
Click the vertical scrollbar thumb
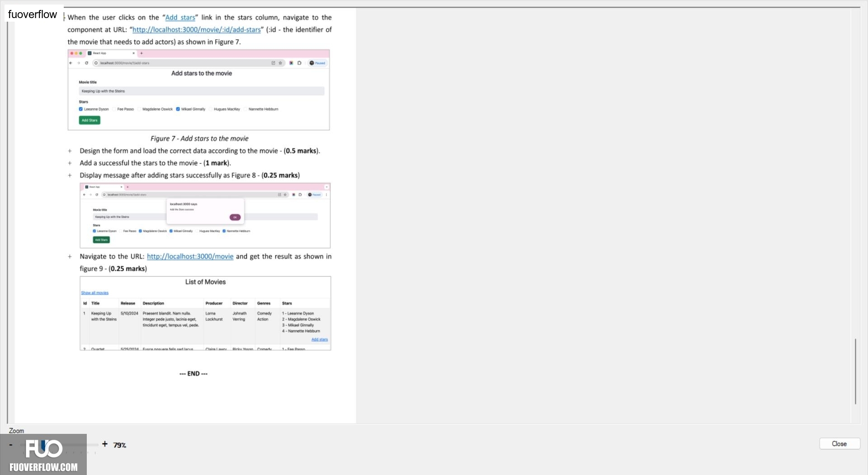855,371
